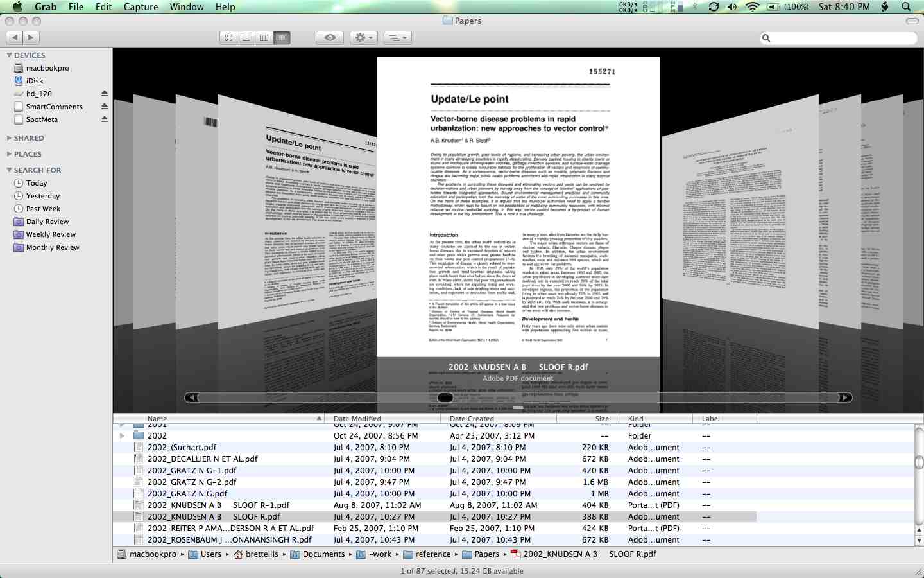The width and height of the screenshot is (924, 578).
Task: Expand the 2002 folder disclosure triangle
Action: [122, 436]
